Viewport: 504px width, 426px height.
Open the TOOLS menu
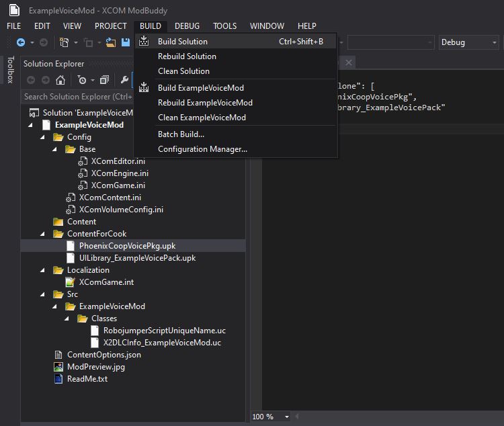coord(224,26)
